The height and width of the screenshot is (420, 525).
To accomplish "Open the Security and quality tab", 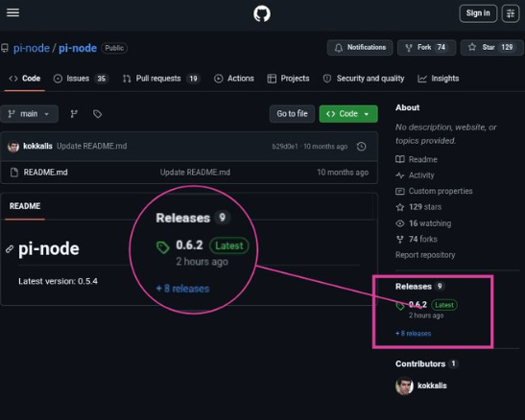I will pyautogui.click(x=364, y=79).
